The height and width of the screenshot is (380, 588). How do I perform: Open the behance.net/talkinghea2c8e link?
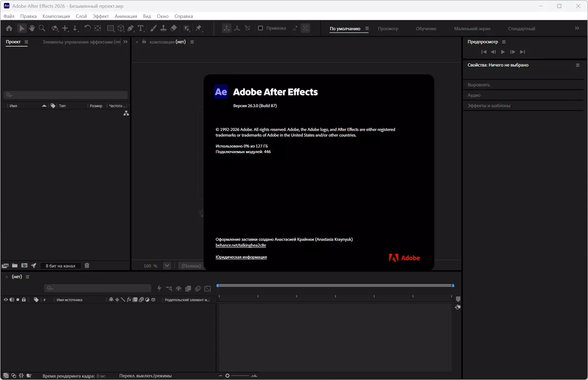point(241,245)
